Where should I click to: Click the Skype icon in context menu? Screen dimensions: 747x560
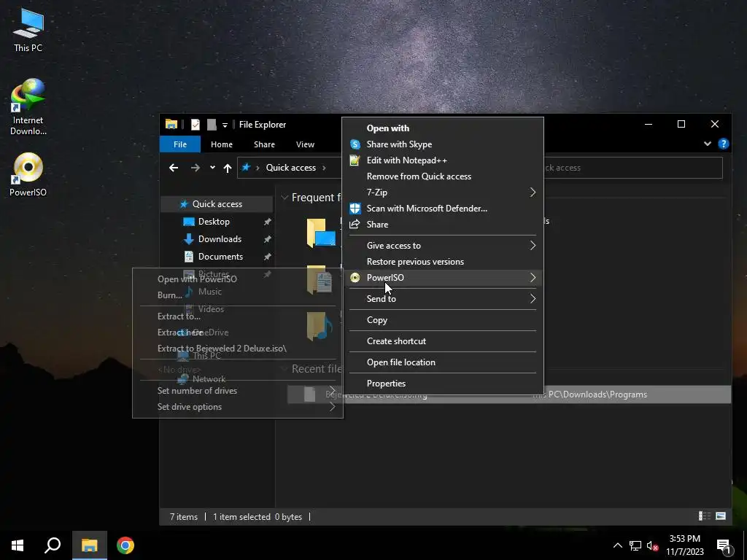pos(355,144)
